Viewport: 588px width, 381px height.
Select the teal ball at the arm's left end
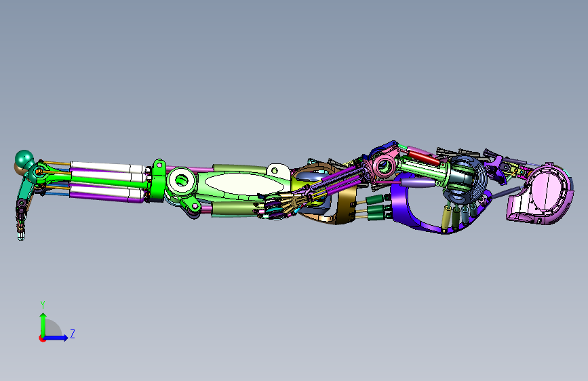(24, 158)
